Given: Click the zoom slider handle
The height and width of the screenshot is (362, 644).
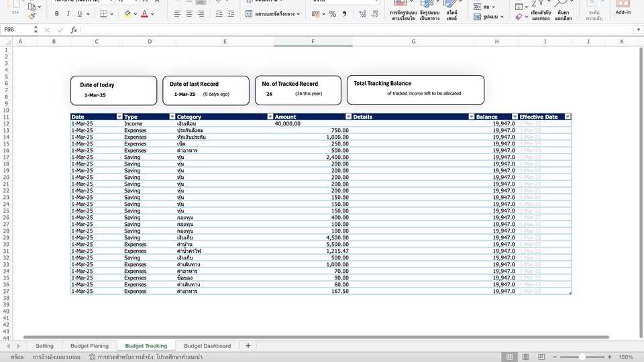Looking at the screenshot, I should tap(582, 357).
